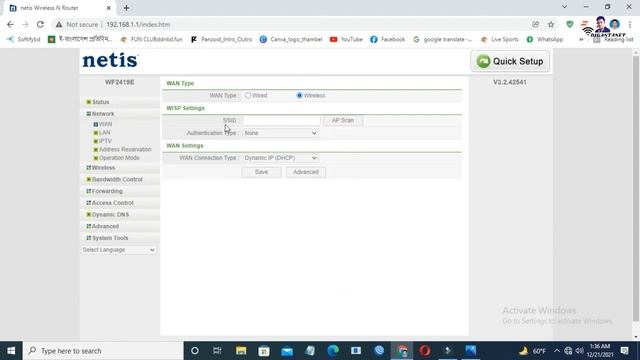
Task: Open Bandwidth Control menu
Action: [x=117, y=180]
